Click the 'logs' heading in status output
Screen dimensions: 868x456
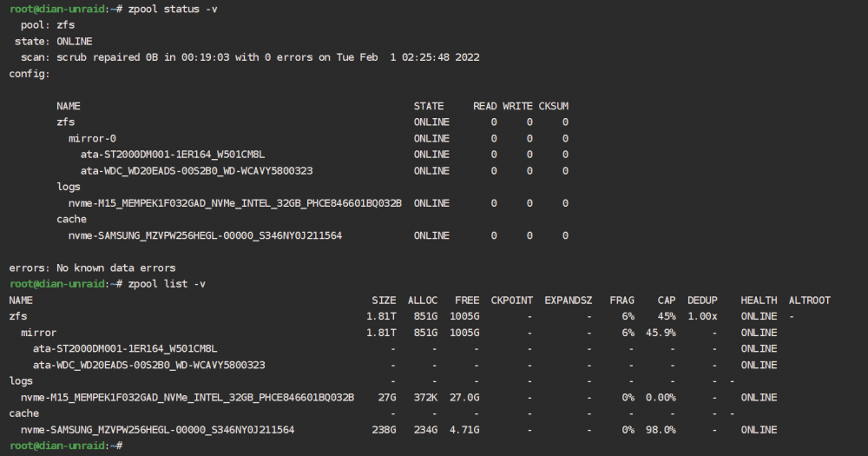pos(68,188)
